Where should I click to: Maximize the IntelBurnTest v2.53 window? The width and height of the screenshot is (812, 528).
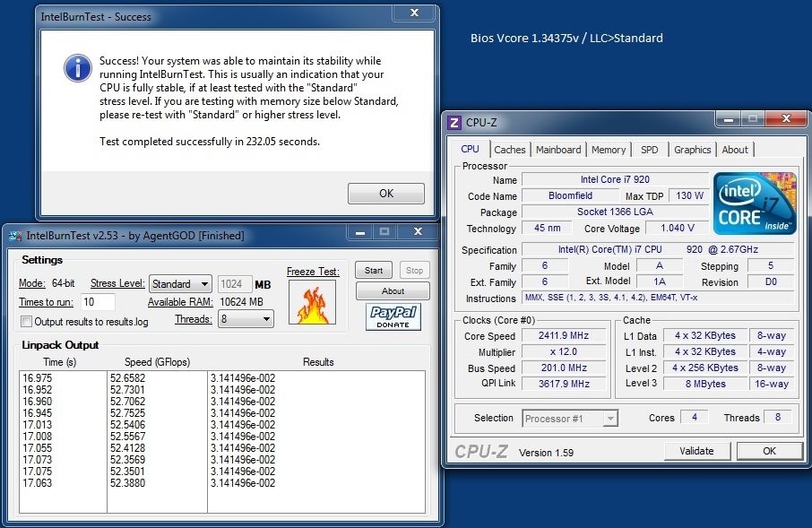coord(384,232)
